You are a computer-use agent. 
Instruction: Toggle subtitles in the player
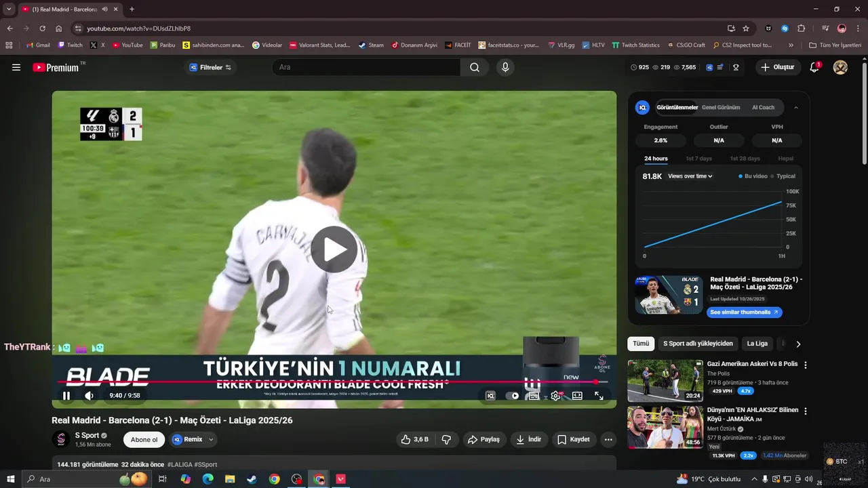(x=534, y=396)
